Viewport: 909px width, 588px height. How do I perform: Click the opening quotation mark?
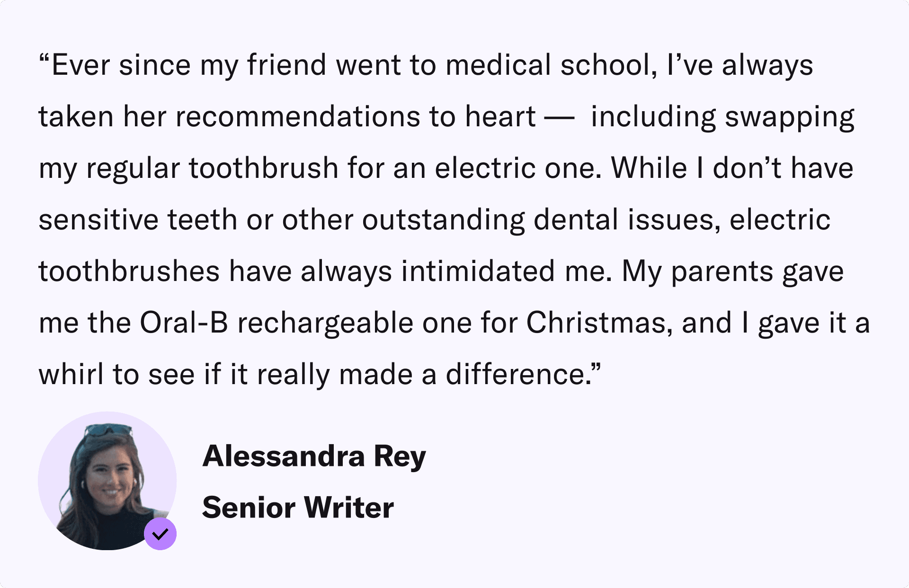44,61
